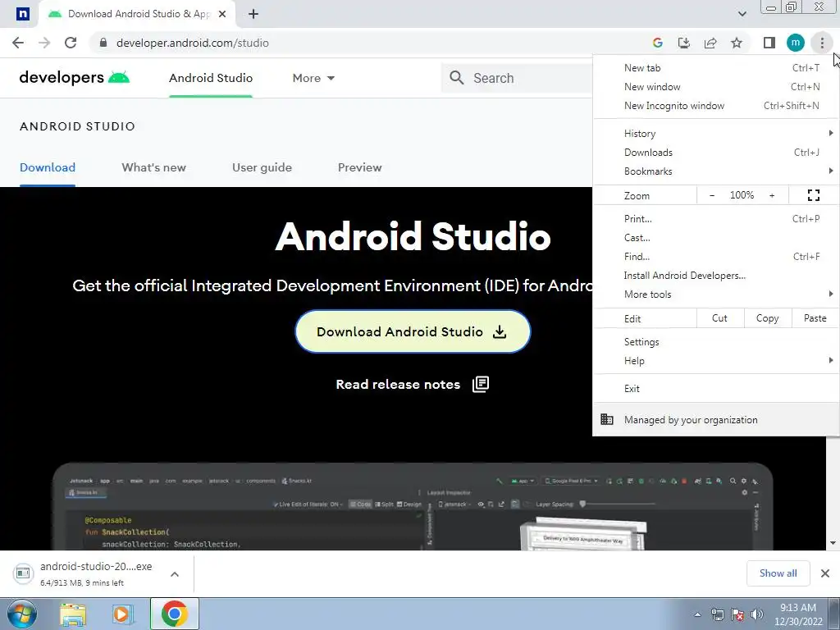
Task: Click the Google icon in address bar
Action: point(658,43)
